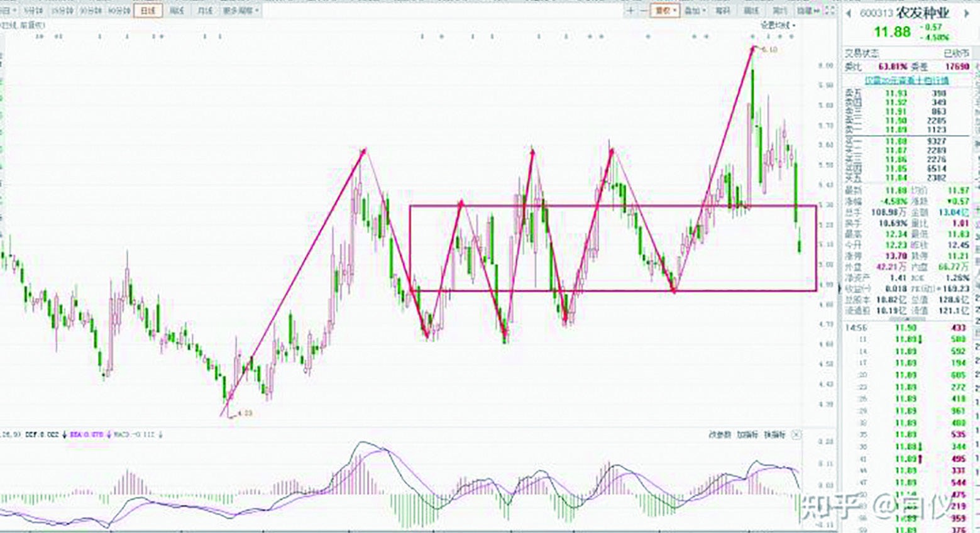Switch to 15分钟 chart tab
The image size is (980, 533).
[x=62, y=11]
